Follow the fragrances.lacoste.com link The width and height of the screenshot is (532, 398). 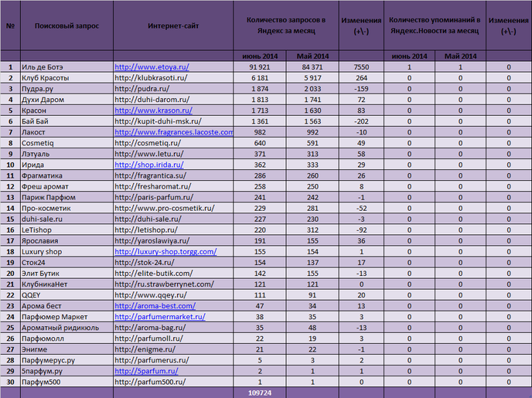click(174, 132)
